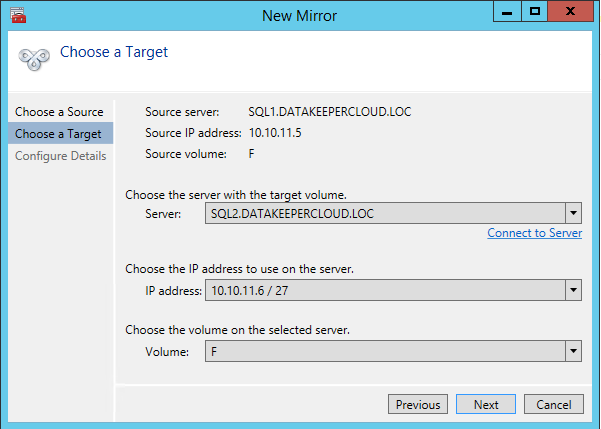Expand the Server dropdown arrow
The width and height of the screenshot is (601, 429).
573,213
